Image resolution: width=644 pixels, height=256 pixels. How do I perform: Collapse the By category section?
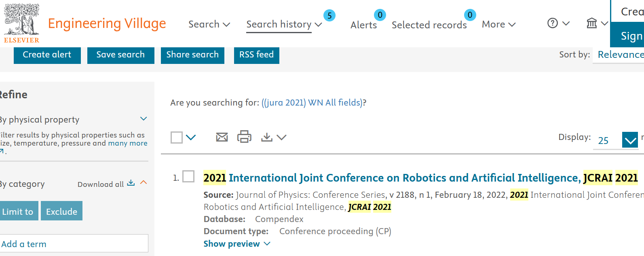[x=143, y=182]
